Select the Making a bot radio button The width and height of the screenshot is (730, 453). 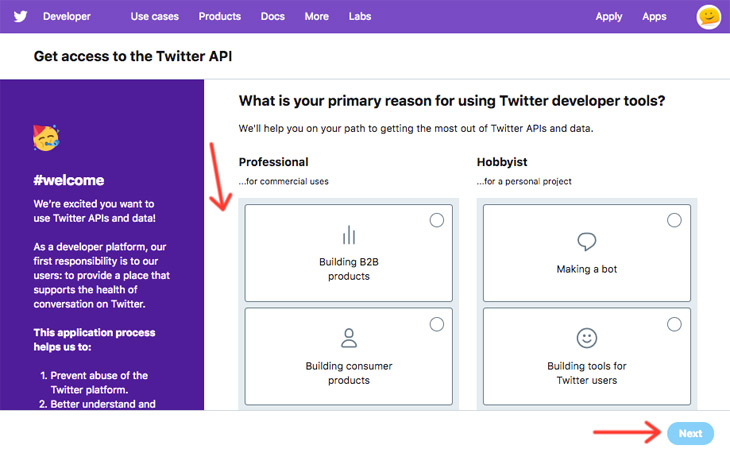[674, 220]
